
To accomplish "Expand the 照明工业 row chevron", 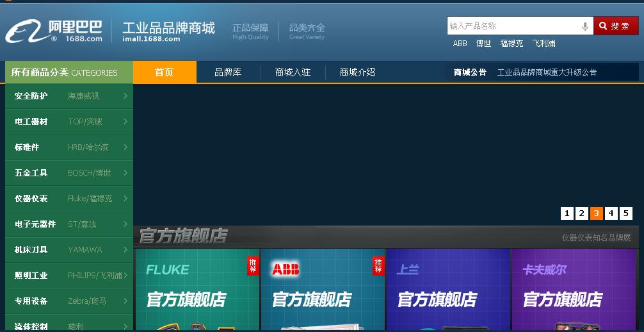I will [x=125, y=275].
